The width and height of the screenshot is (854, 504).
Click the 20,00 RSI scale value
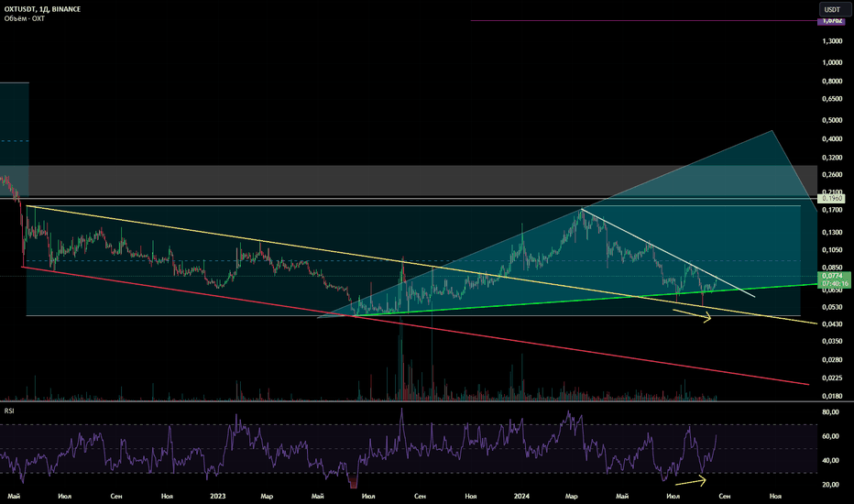[830, 485]
